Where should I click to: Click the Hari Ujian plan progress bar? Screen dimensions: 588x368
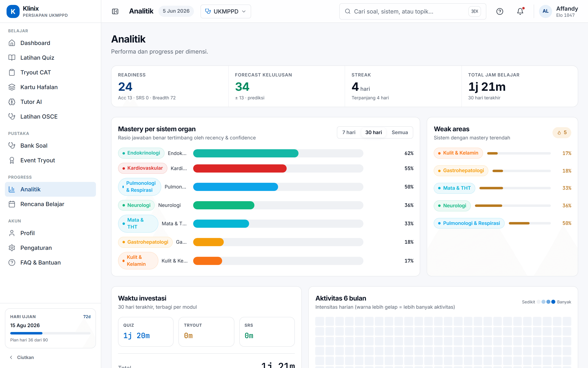coord(50,333)
